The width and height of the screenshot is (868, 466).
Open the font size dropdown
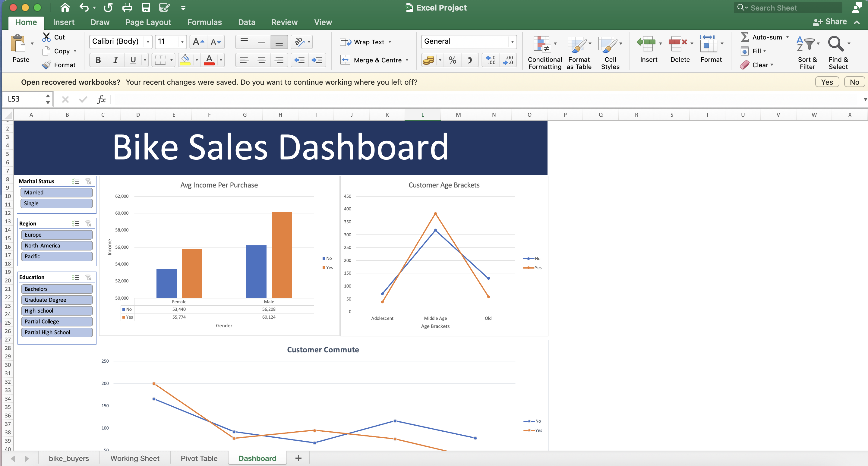point(182,42)
